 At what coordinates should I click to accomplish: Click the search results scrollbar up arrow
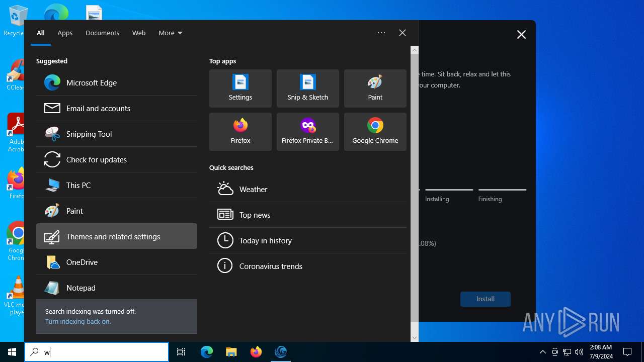pos(415,50)
